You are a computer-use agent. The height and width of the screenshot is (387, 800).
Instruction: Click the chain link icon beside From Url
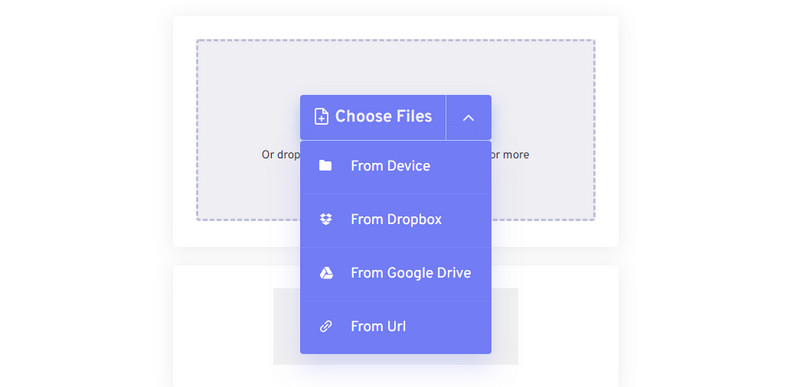326,326
